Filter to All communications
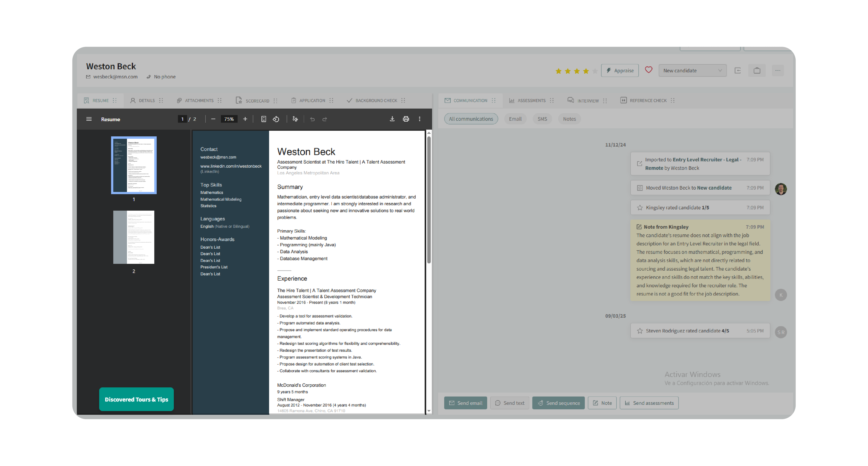The height and width of the screenshot is (466, 868). [471, 119]
